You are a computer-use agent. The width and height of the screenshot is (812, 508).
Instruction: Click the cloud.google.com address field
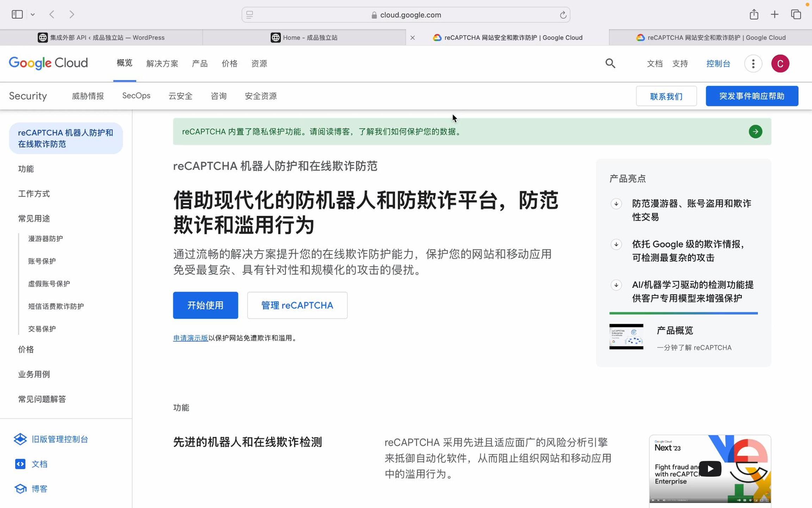[x=406, y=15]
